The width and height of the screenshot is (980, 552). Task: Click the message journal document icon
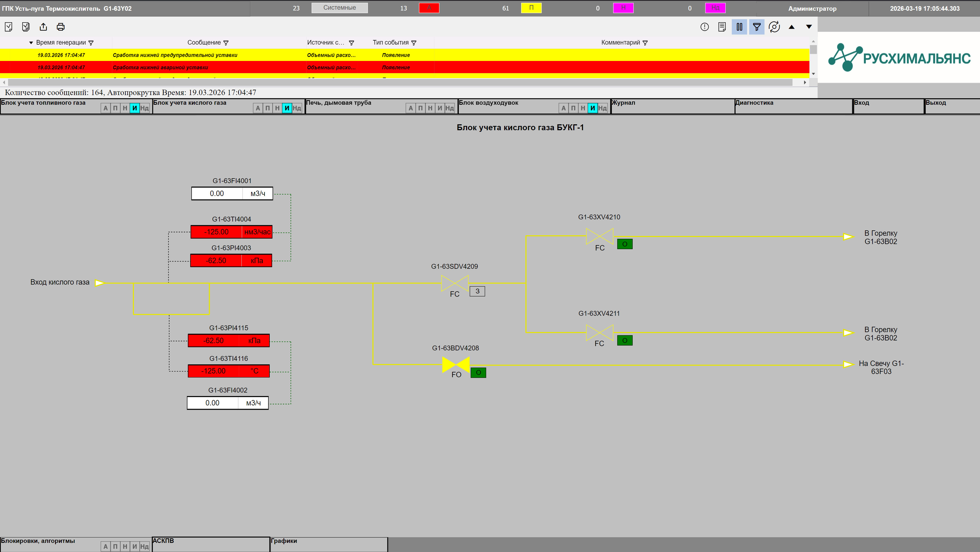(722, 27)
